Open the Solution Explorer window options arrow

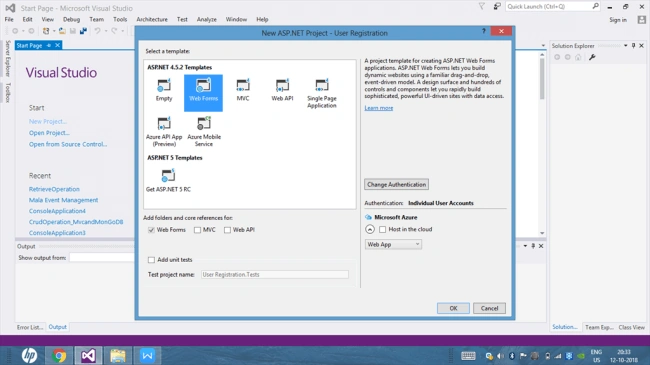(626, 46)
